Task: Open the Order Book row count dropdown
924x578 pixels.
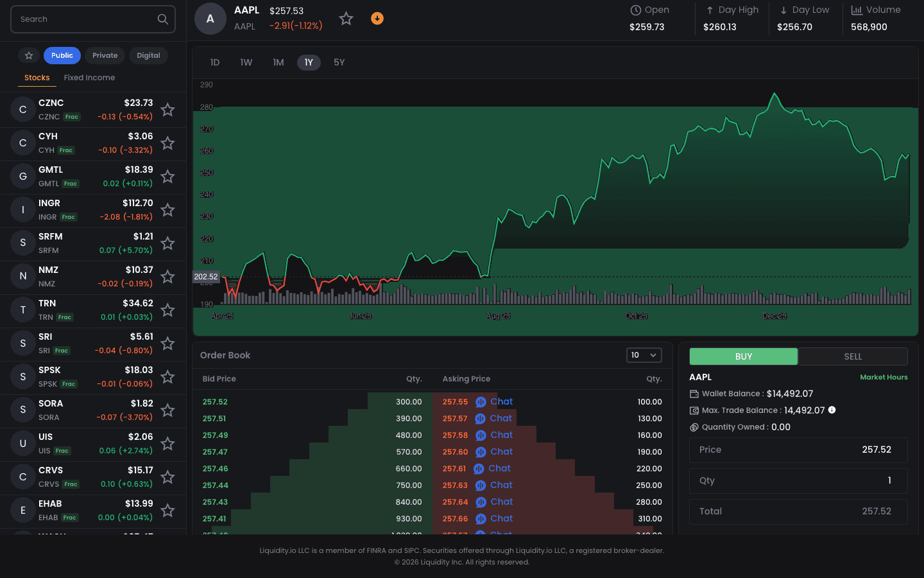Action: point(644,355)
